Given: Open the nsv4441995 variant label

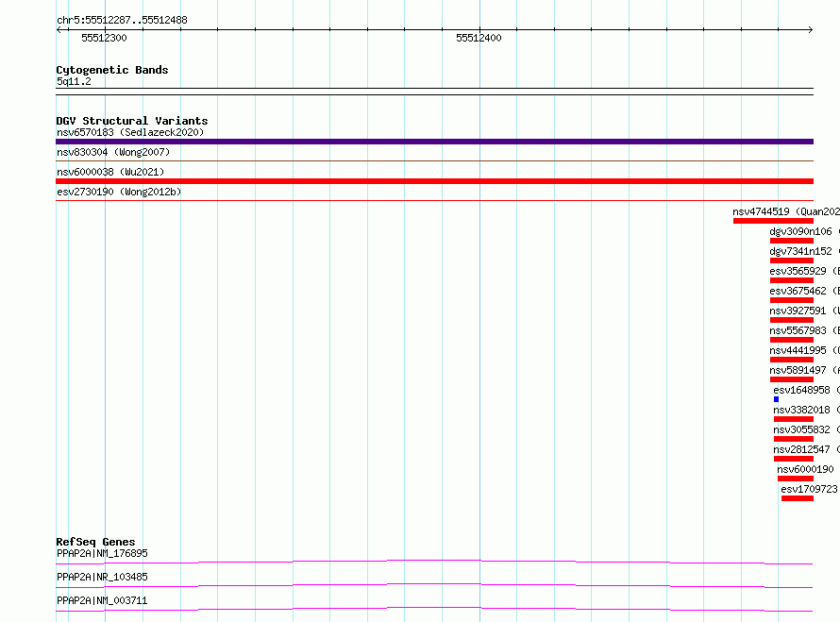Looking at the screenshot, I should coord(798,350).
